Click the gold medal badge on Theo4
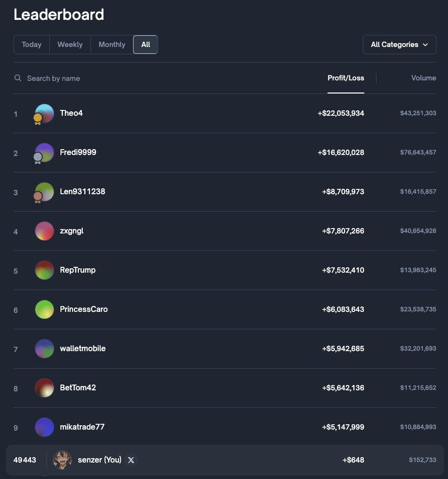 pos(38,119)
